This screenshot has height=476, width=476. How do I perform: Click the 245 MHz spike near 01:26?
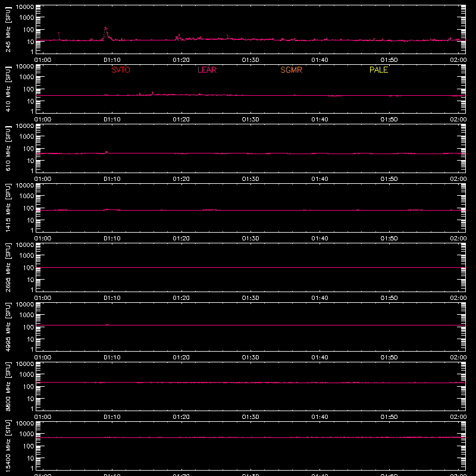point(227,35)
